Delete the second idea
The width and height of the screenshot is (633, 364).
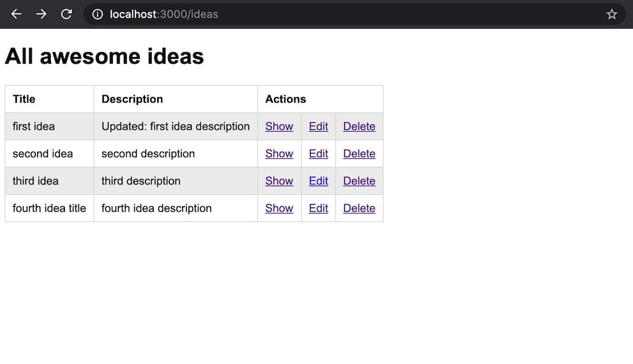(x=359, y=153)
